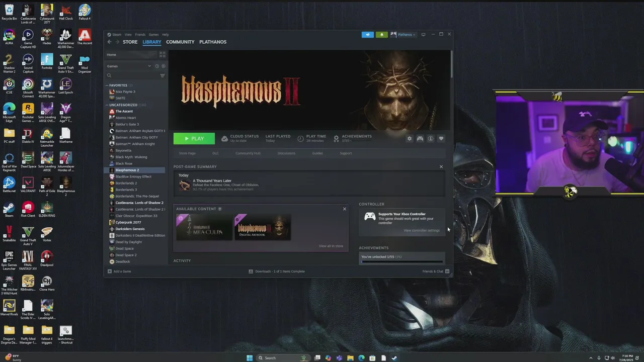The height and width of the screenshot is (362, 644).
Task: Select The Ascent in library
Action: (x=124, y=111)
